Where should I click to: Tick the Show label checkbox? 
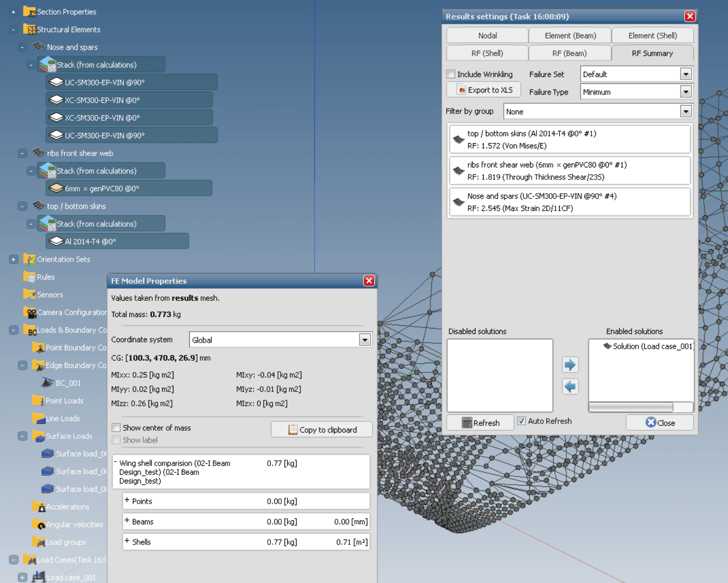[x=116, y=440]
